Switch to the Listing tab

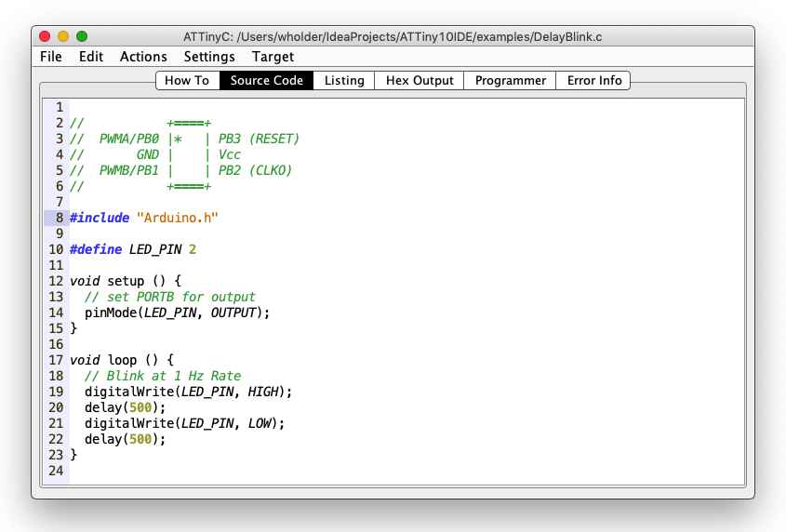point(344,80)
